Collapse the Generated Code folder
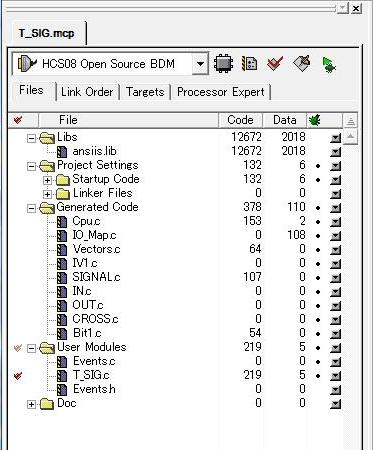Image resolution: width=373 pixels, height=450 pixels. click(31, 208)
